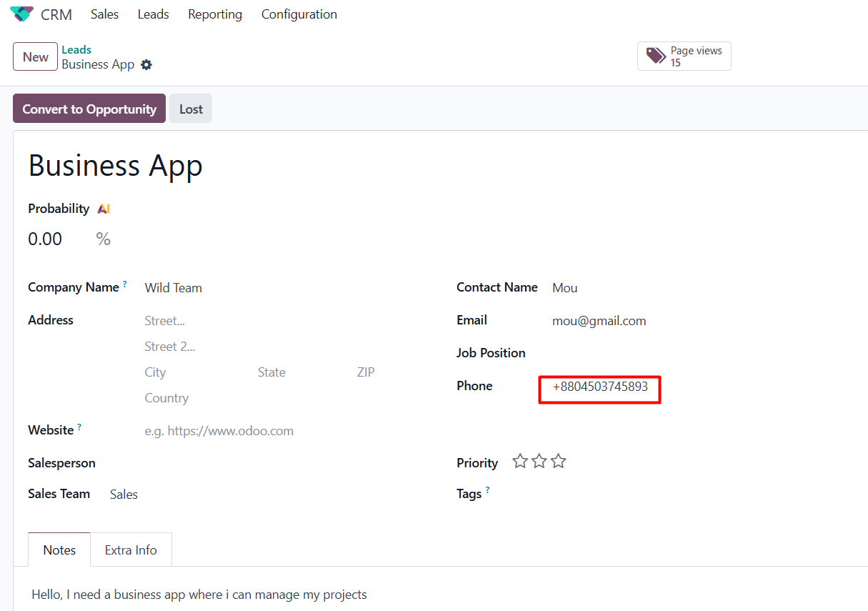Switch to the Extra Info tab
868x611 pixels.
click(x=131, y=550)
